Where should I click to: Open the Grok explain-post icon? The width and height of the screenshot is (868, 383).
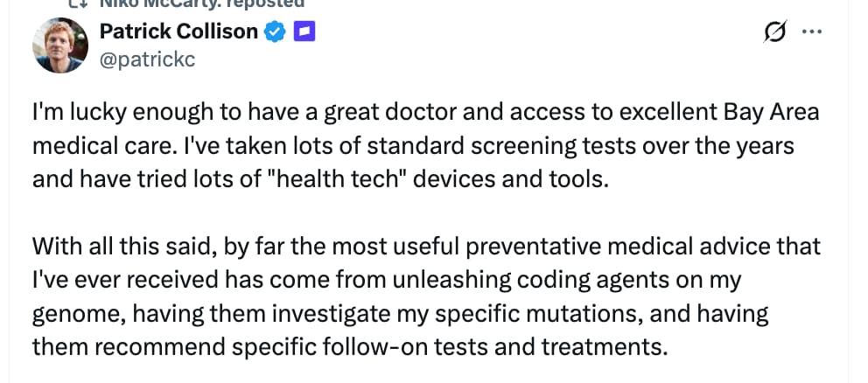pos(774,32)
